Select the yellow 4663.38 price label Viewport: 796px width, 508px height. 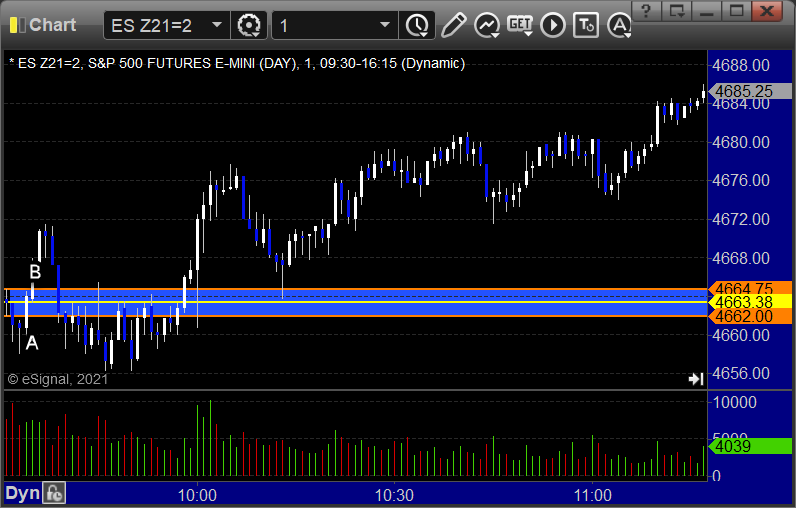click(x=750, y=302)
